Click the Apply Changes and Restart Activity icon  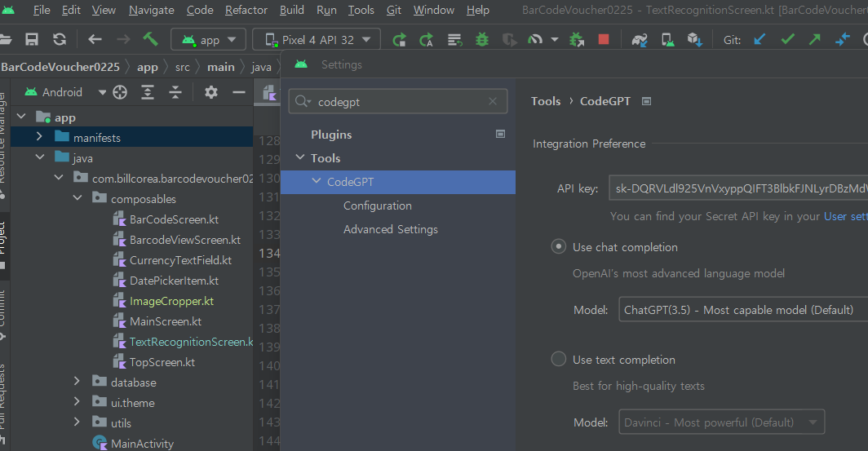coord(399,40)
